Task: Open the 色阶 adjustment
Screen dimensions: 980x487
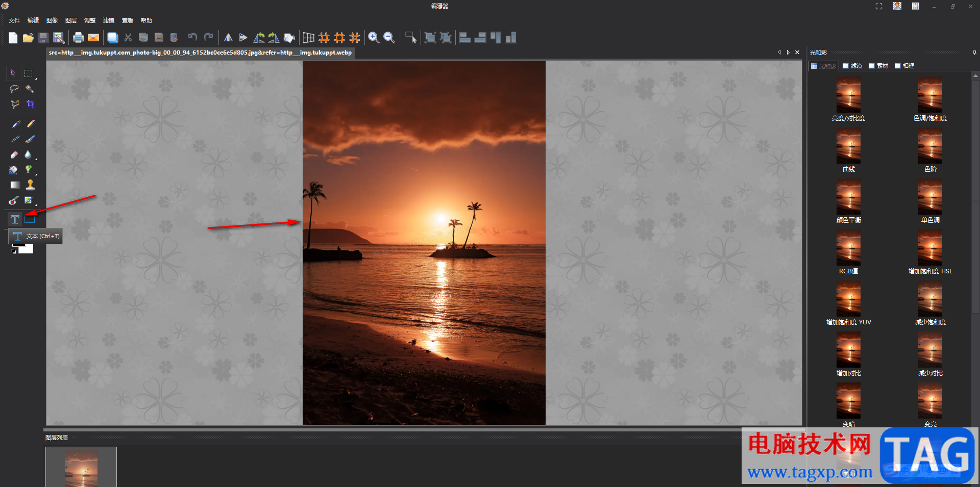Action: point(930,150)
